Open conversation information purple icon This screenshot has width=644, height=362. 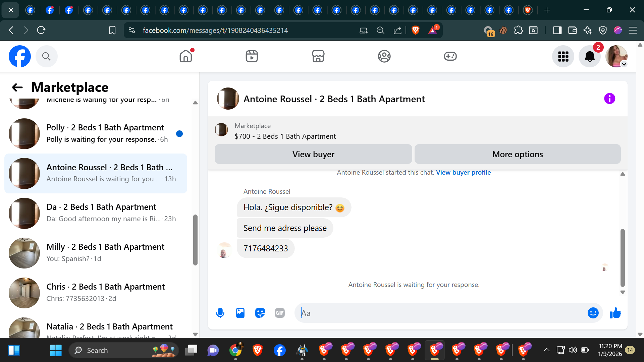tap(609, 99)
